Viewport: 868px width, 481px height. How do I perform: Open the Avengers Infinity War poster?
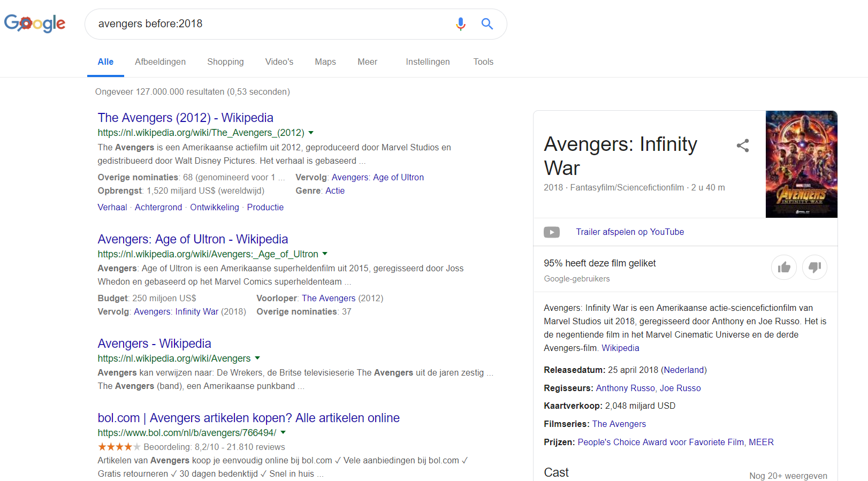pos(801,164)
